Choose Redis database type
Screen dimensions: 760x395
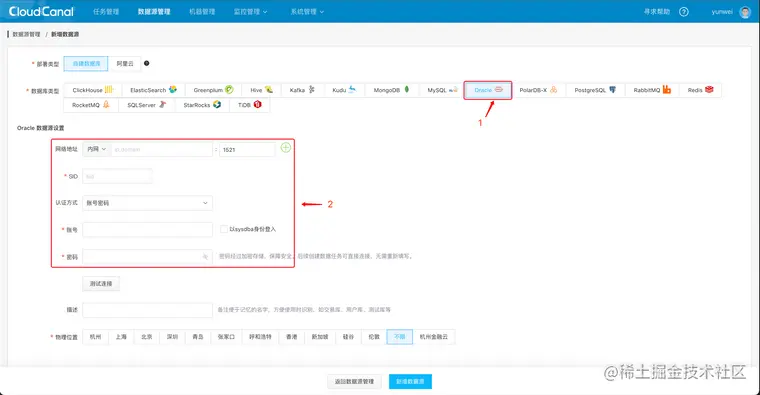pyautogui.click(x=700, y=90)
